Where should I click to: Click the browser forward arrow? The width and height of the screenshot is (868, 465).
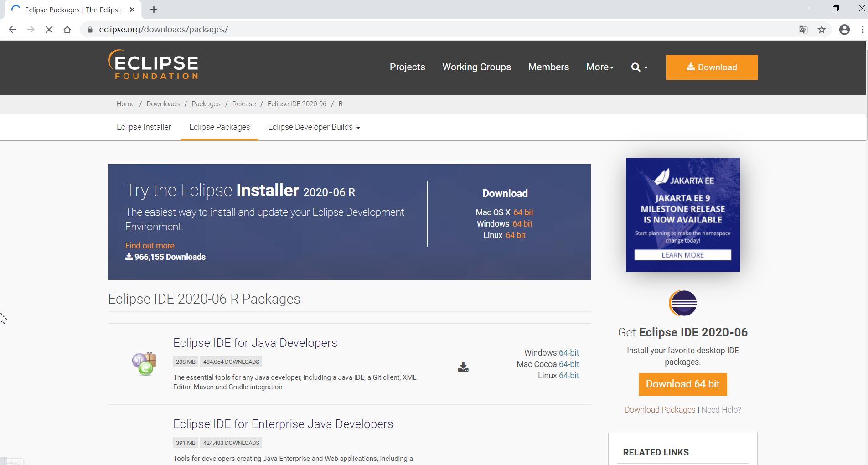tap(31, 30)
